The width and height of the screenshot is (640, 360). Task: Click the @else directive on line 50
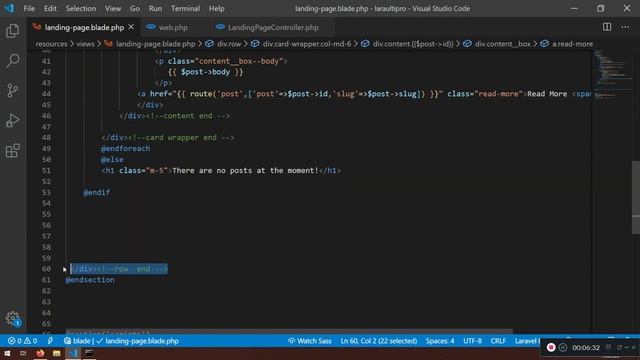click(x=112, y=160)
